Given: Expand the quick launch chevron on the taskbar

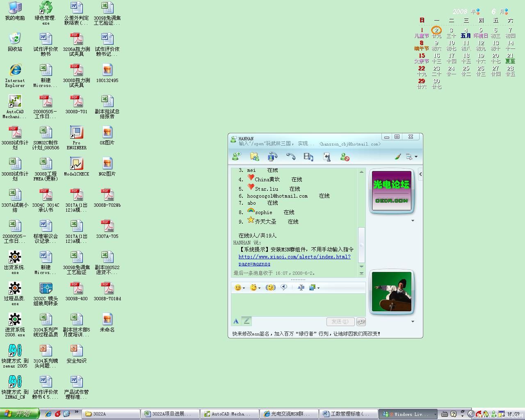Looking at the screenshot, I should 76,413.
